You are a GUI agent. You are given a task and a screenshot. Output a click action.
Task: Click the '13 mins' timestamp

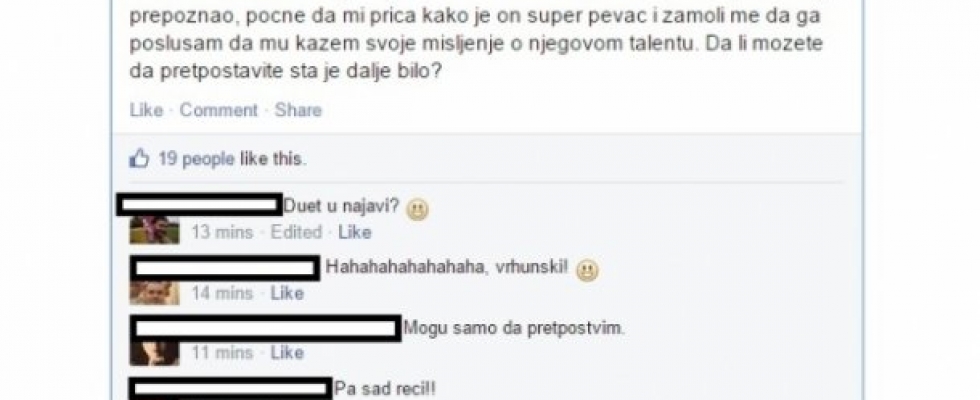click(x=222, y=232)
